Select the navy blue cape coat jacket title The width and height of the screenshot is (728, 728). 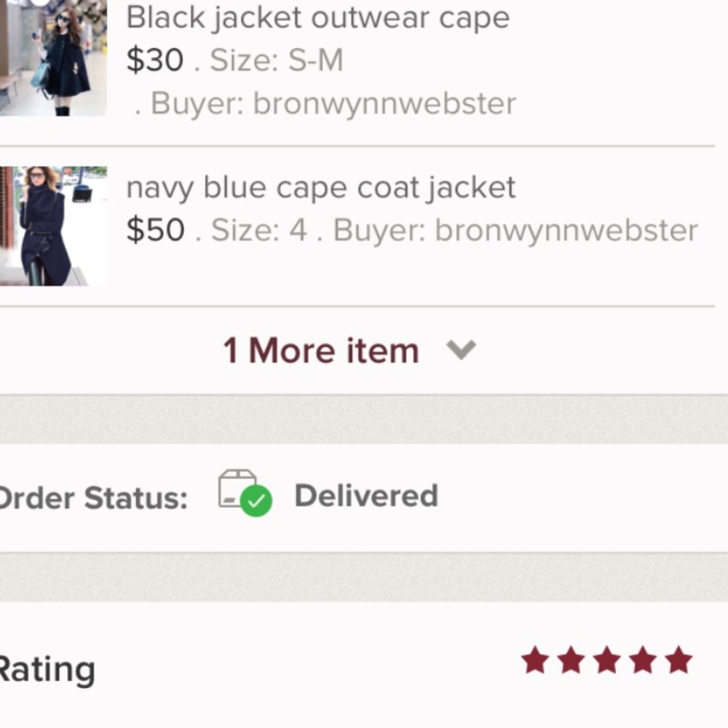(321, 187)
